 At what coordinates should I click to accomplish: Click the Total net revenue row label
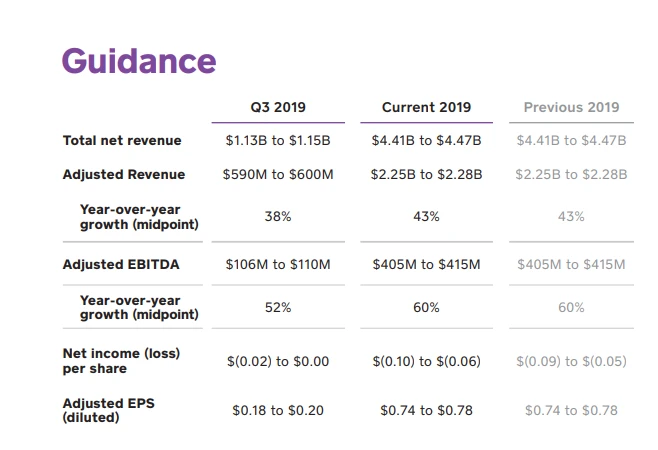[x=120, y=141]
